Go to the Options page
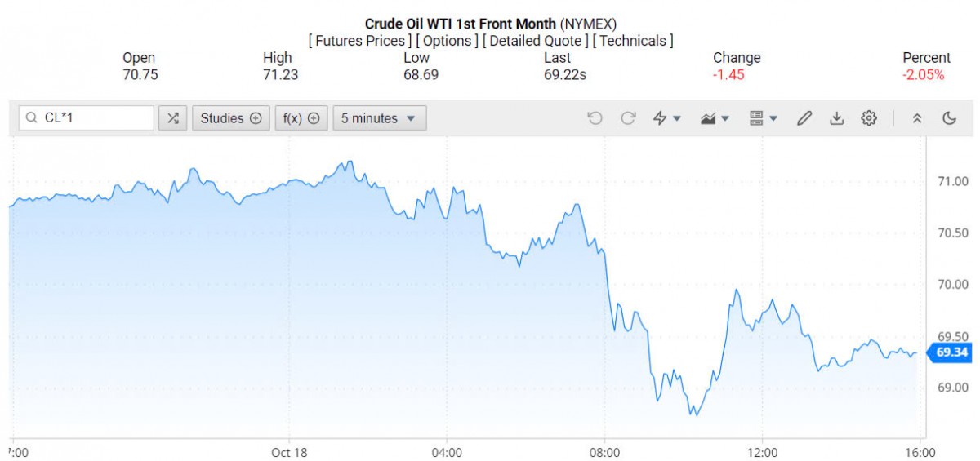Image resolution: width=980 pixels, height=461 pixels. pyautogui.click(x=448, y=40)
